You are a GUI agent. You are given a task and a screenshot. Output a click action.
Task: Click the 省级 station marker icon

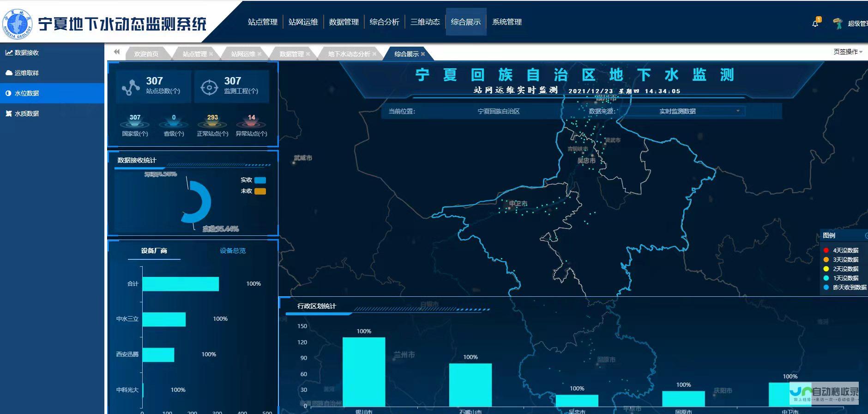[174, 124]
